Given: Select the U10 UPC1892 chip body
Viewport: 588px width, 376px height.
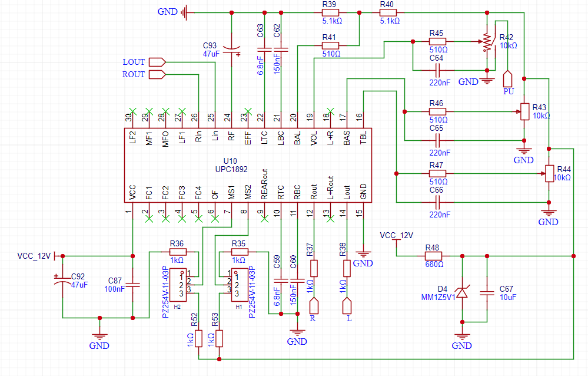Looking at the screenshot, I should click(248, 165).
